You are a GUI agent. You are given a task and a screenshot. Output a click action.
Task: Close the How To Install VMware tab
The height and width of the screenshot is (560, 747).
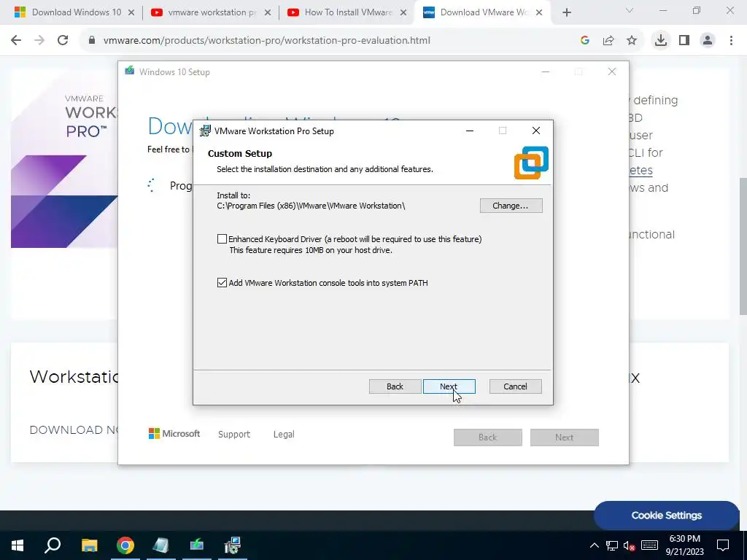coord(403,13)
